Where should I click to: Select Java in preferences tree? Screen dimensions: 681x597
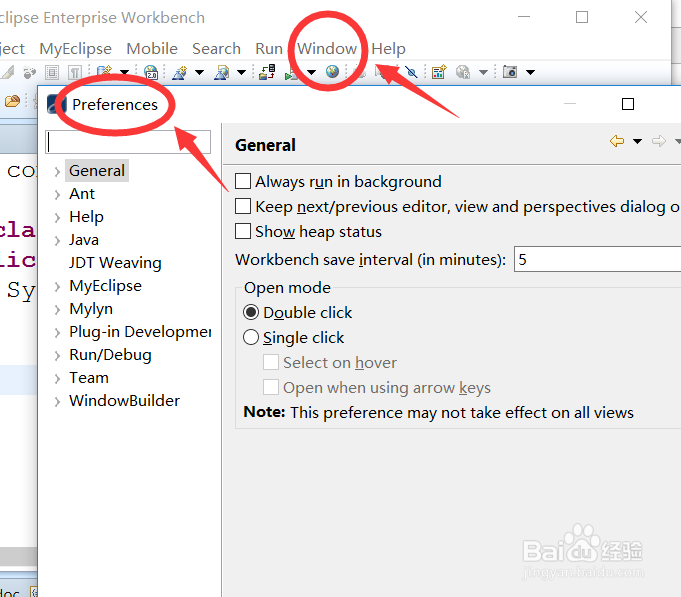click(x=84, y=240)
